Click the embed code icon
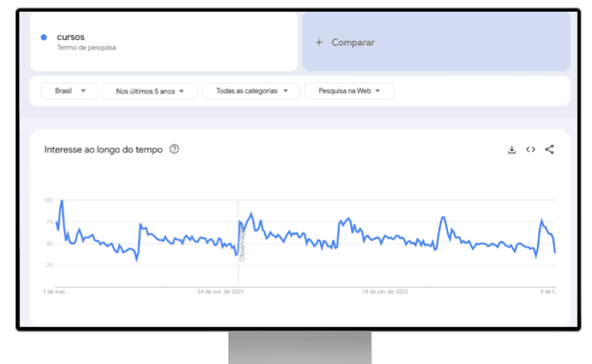 pos(530,149)
